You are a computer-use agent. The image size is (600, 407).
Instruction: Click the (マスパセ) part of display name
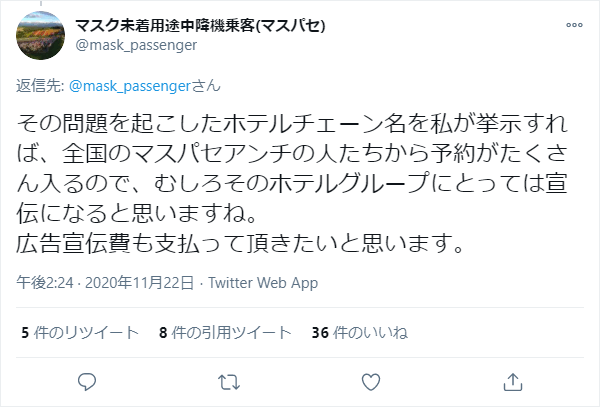(x=290, y=26)
